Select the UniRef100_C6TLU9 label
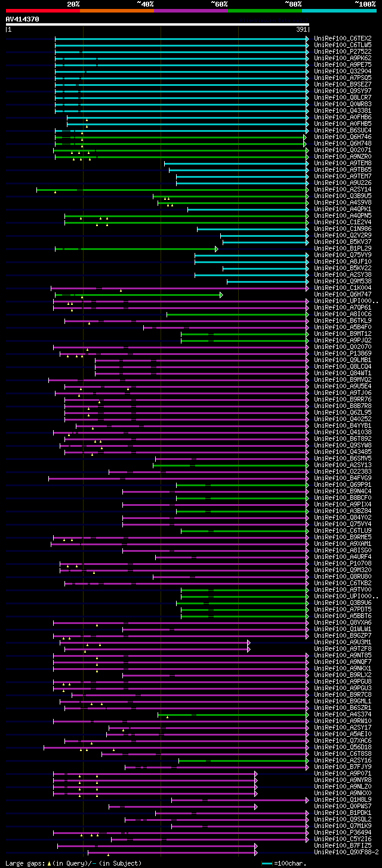 [x=343, y=530]
